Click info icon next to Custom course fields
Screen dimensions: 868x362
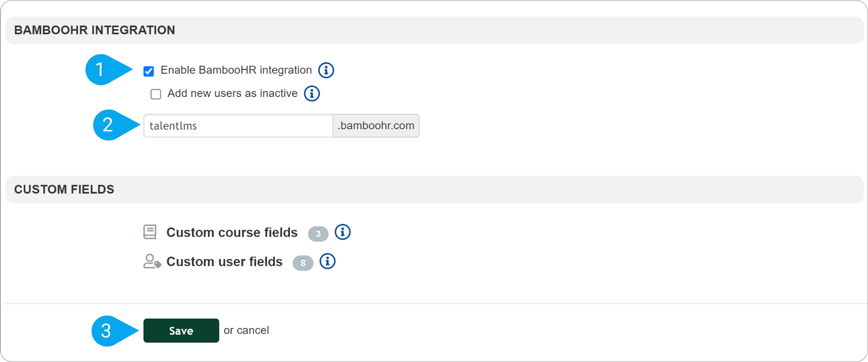click(x=342, y=232)
